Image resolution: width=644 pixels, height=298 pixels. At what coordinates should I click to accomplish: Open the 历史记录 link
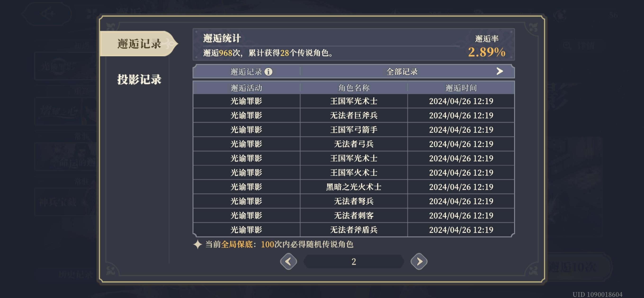(76, 275)
